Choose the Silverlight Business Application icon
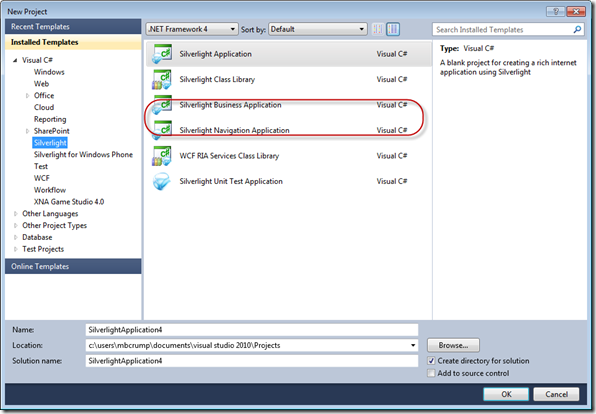 [x=162, y=105]
